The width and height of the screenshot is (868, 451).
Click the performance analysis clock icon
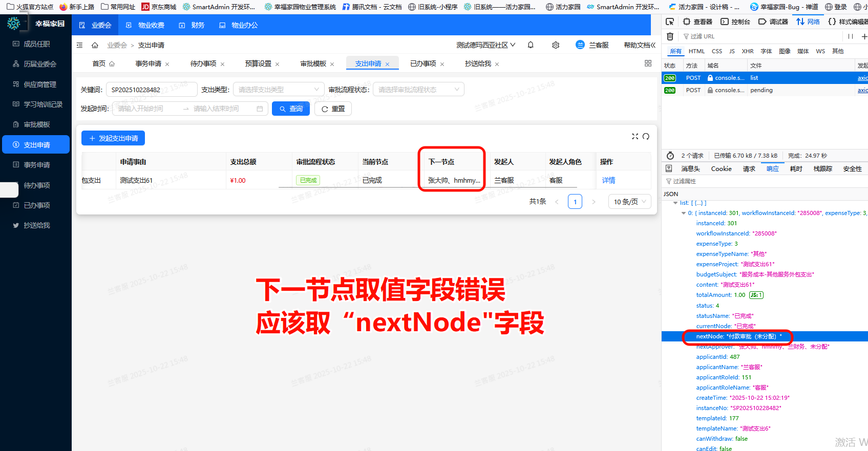coord(670,156)
